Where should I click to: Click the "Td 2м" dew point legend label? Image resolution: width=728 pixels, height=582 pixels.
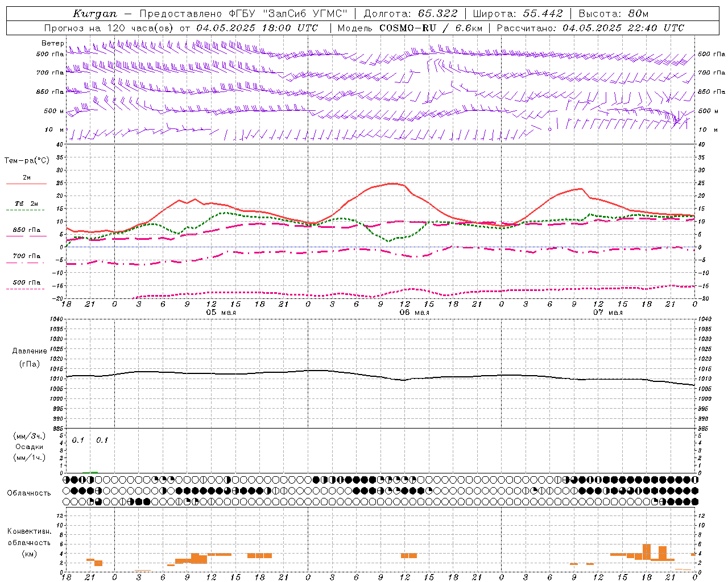pyautogui.click(x=27, y=203)
